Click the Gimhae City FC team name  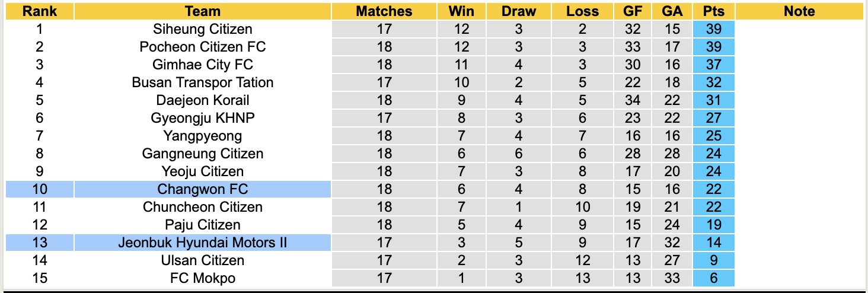tap(202, 65)
